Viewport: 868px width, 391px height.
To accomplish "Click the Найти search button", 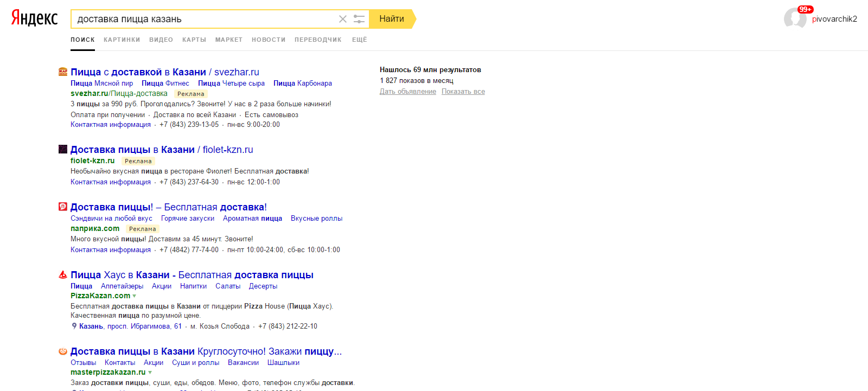I will click(392, 19).
